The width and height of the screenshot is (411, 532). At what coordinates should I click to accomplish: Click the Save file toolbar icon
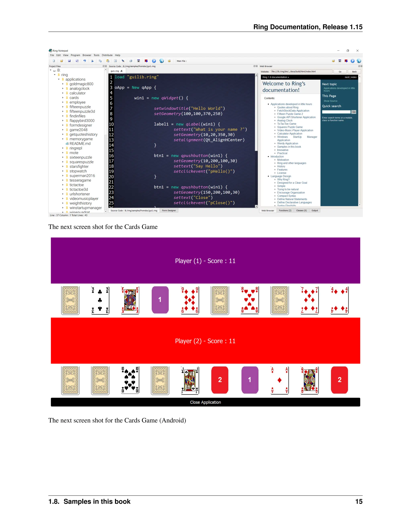(x=69, y=61)
